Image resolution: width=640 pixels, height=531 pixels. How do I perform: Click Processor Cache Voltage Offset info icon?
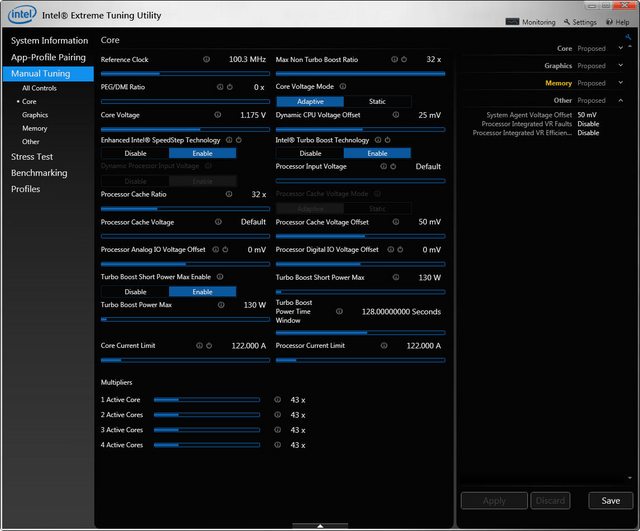tap(396, 222)
